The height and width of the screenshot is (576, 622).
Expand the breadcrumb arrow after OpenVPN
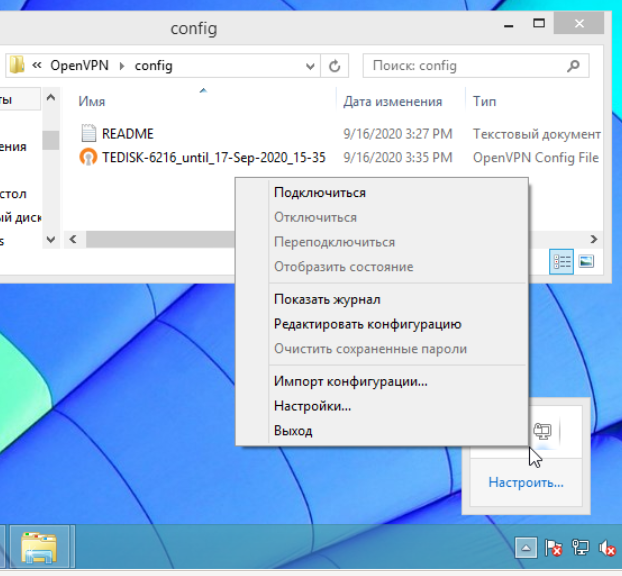(122, 66)
